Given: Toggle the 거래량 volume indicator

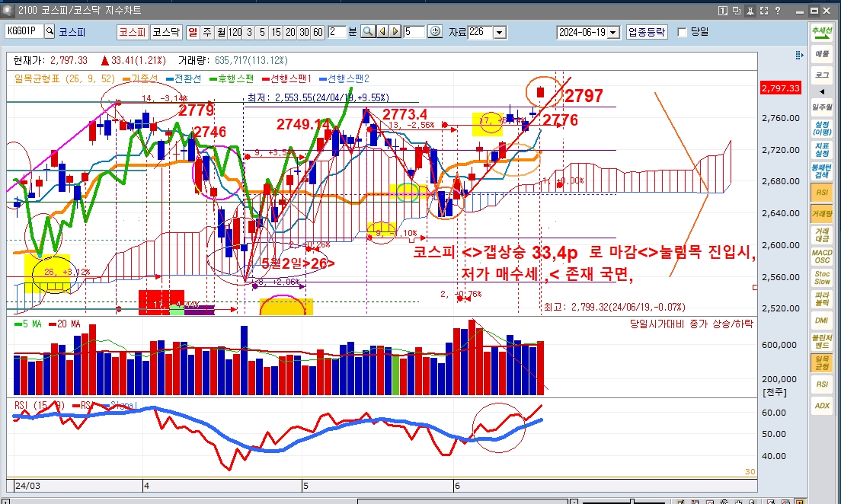Looking at the screenshot, I should click(x=822, y=215).
